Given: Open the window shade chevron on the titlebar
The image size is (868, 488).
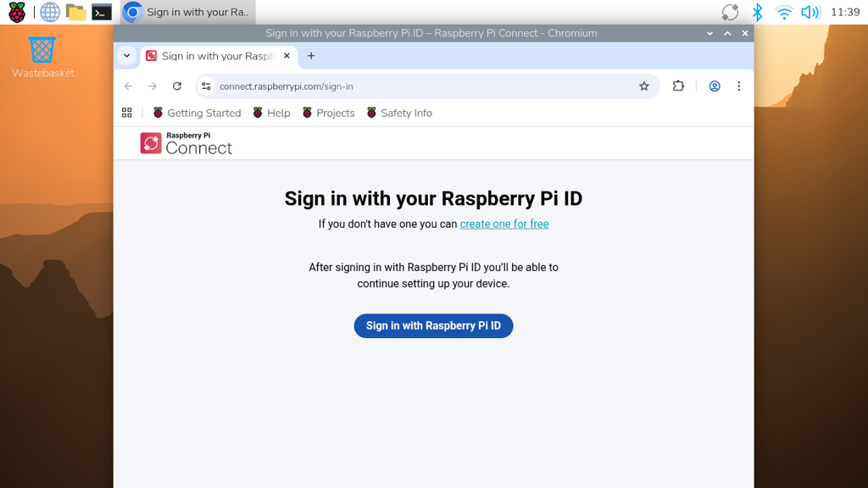Looking at the screenshot, I should [x=710, y=33].
